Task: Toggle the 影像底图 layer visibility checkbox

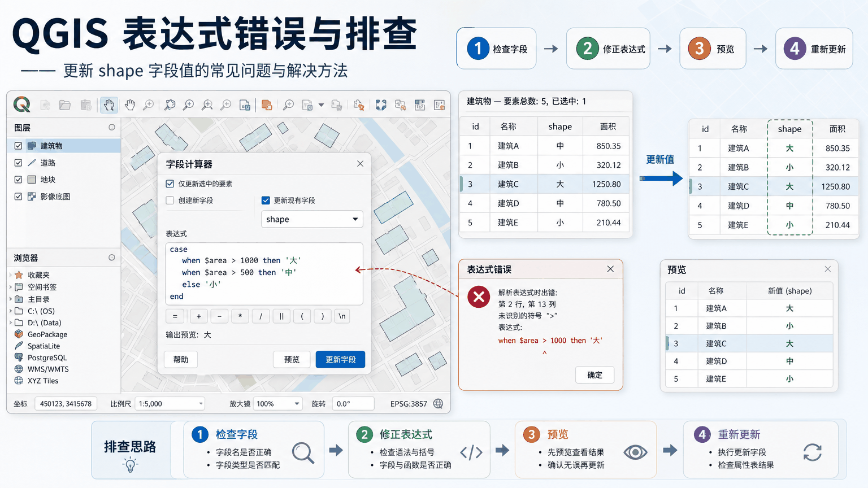Action: tap(18, 197)
